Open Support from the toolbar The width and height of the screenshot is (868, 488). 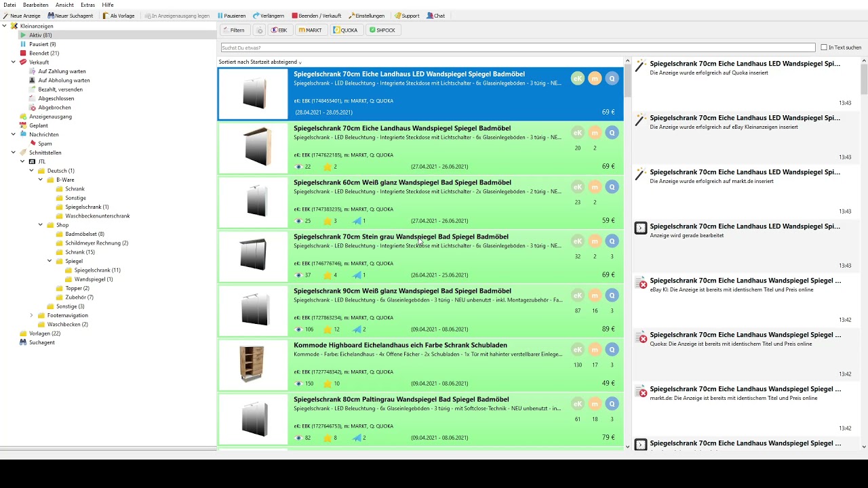(407, 16)
